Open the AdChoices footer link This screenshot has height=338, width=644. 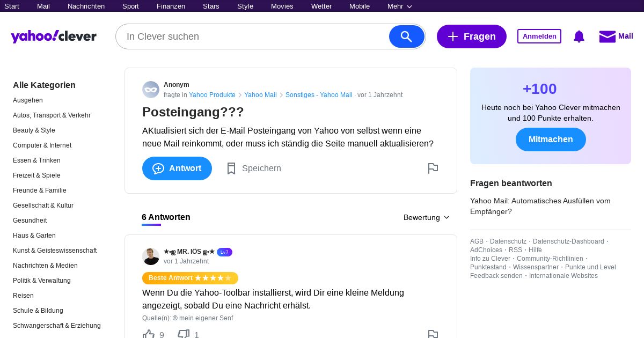[x=486, y=250]
